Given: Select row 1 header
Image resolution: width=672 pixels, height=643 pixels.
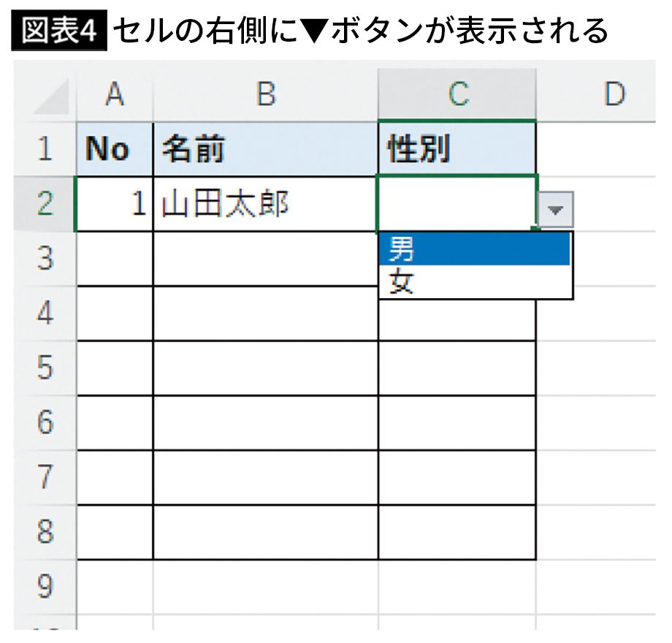Looking at the screenshot, I should (45, 149).
